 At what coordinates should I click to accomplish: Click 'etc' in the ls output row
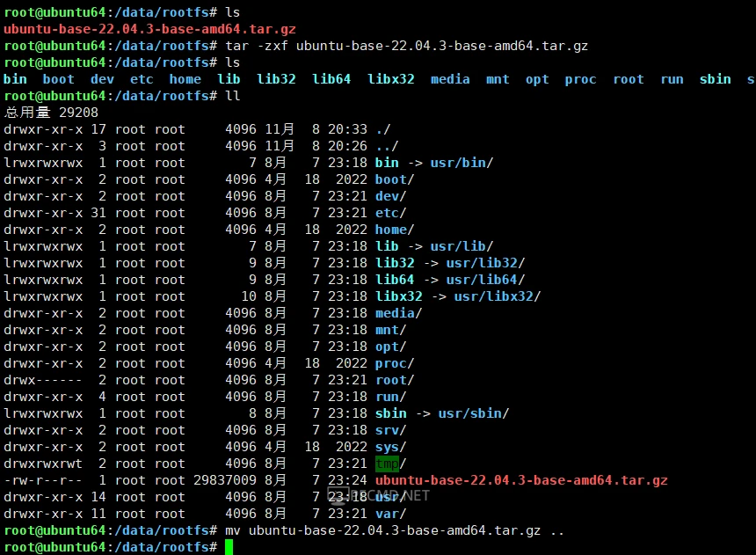(x=142, y=79)
